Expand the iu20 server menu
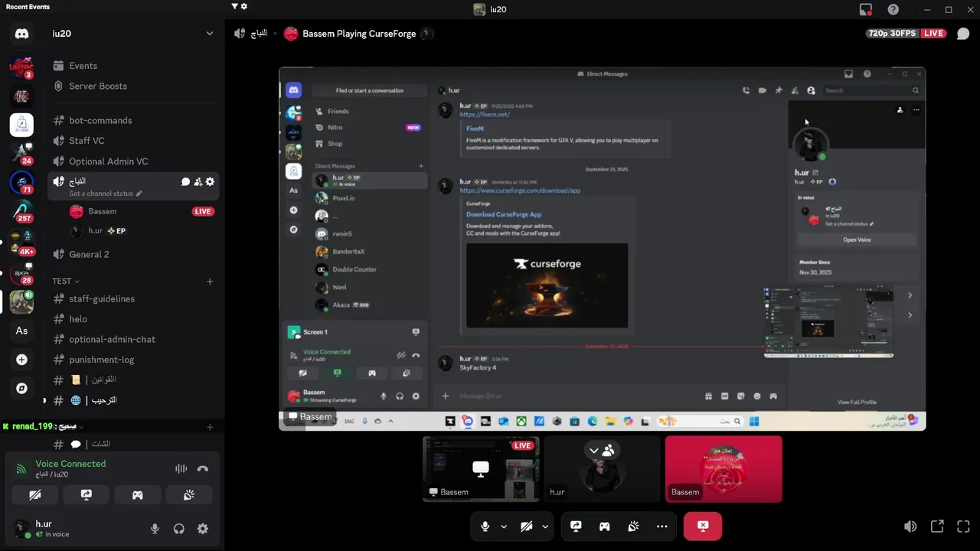Image resolution: width=980 pixels, height=551 pixels. tap(210, 34)
